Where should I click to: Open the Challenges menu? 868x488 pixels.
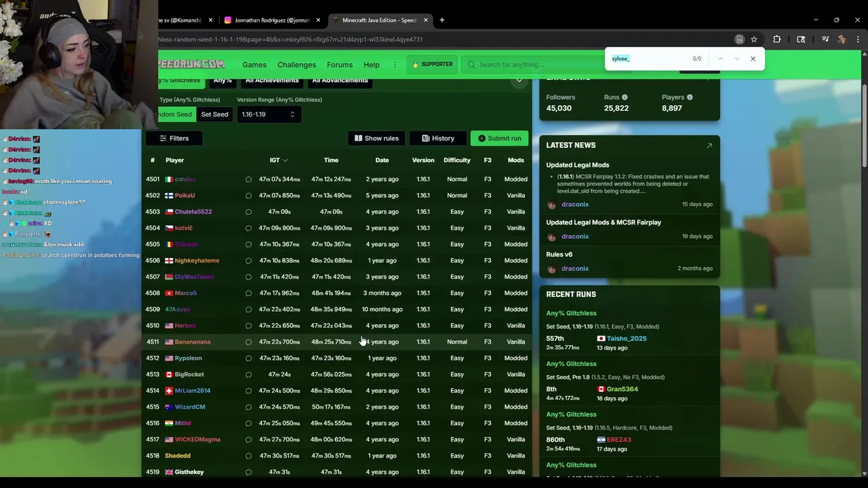(x=296, y=65)
